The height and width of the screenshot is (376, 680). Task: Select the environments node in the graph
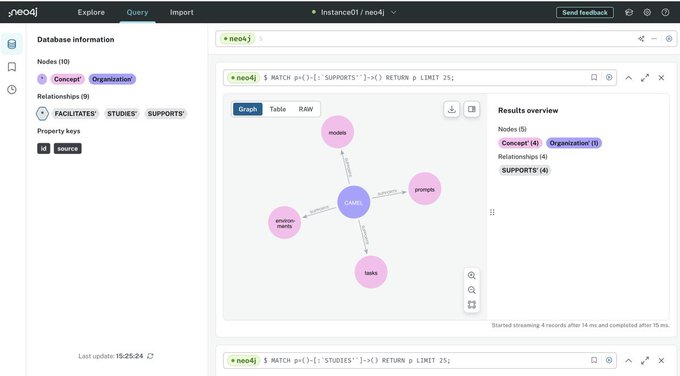(284, 223)
